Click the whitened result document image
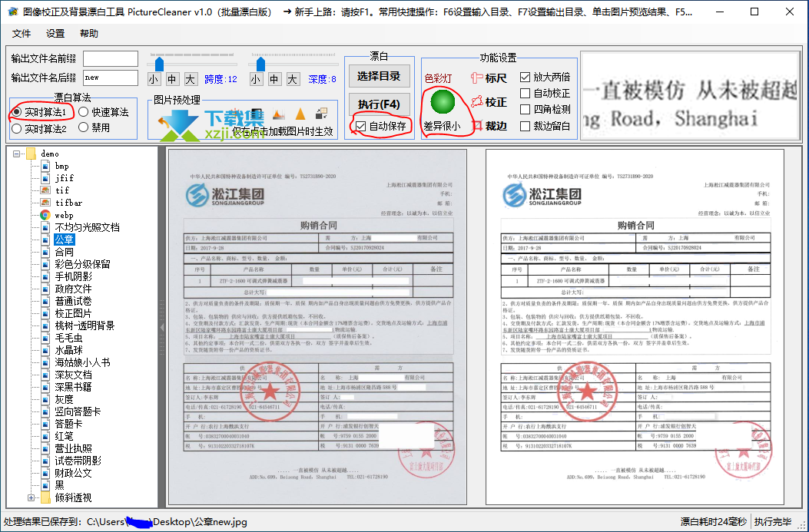 coord(635,327)
